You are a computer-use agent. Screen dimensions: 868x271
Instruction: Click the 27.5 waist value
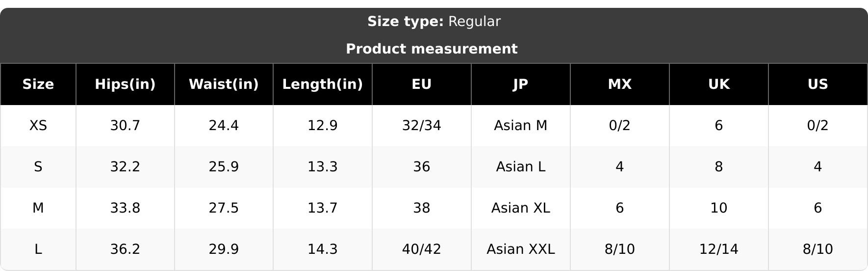[224, 208]
